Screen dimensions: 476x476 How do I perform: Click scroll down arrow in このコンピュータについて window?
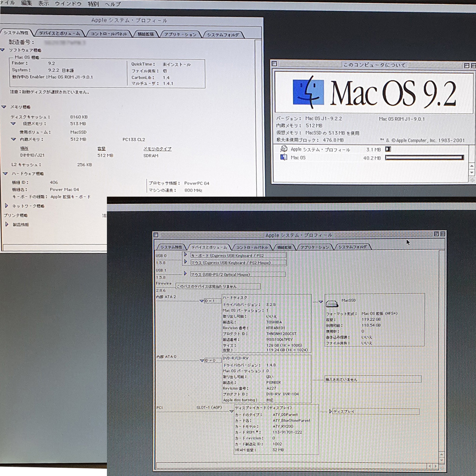click(x=472, y=172)
